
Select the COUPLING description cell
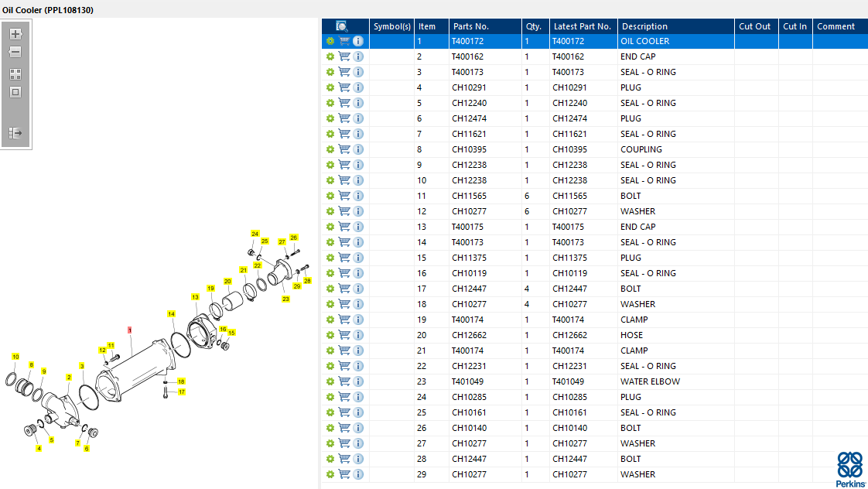tap(641, 149)
